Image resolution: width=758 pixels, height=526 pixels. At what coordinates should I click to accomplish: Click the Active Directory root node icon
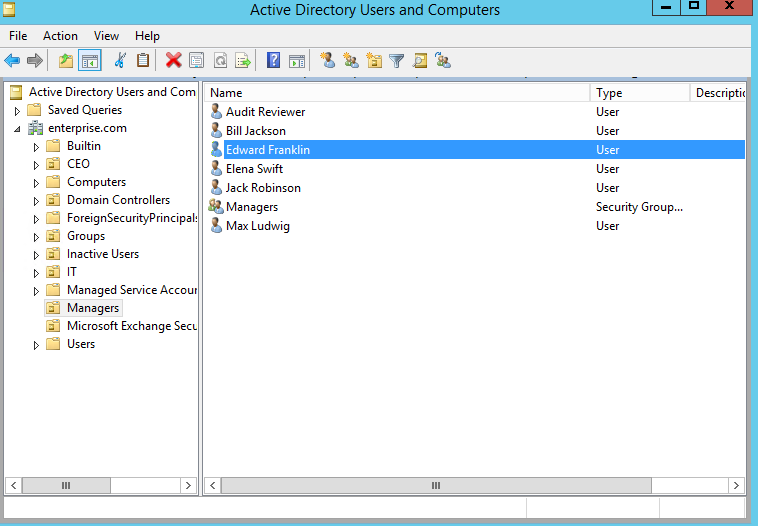click(x=16, y=92)
